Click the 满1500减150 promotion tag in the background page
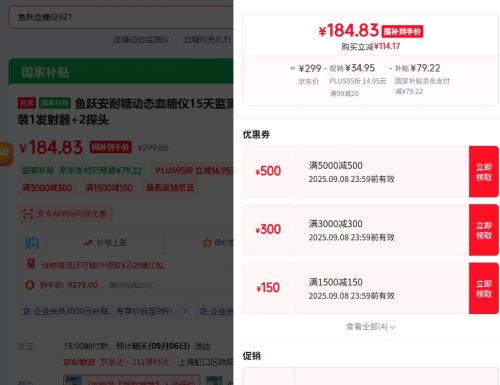This screenshot has width=500, height=385. click(109, 188)
